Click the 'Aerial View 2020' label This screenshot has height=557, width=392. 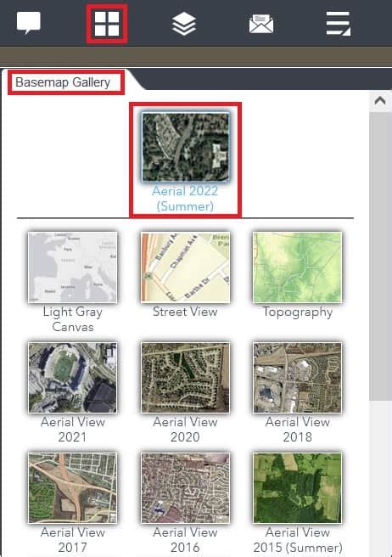(185, 429)
